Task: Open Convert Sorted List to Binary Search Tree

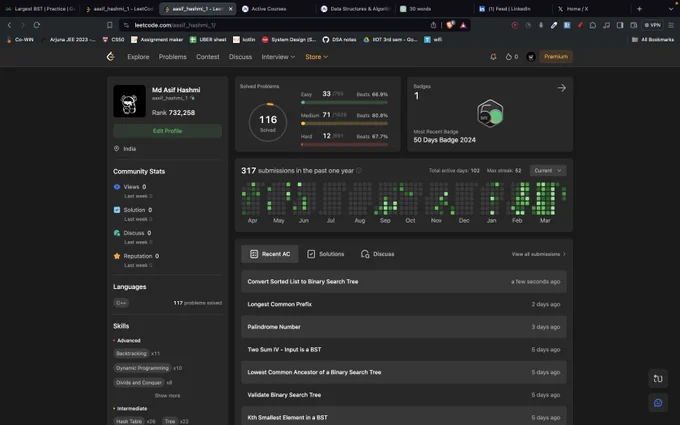Action: tap(404, 281)
